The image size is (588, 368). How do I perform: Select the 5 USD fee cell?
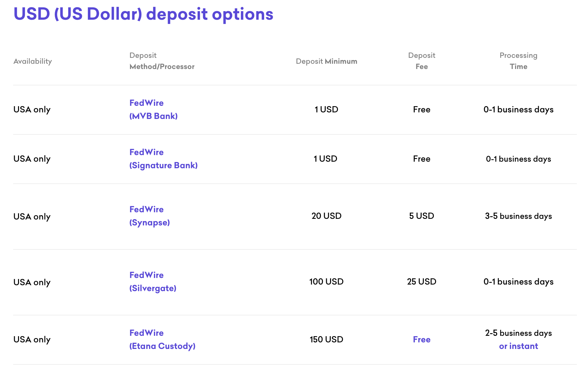422,216
